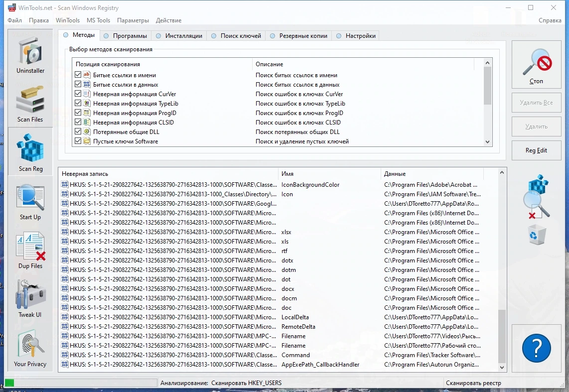Switch to the Настройки tab
This screenshot has width=569, height=392.
[x=356, y=35]
